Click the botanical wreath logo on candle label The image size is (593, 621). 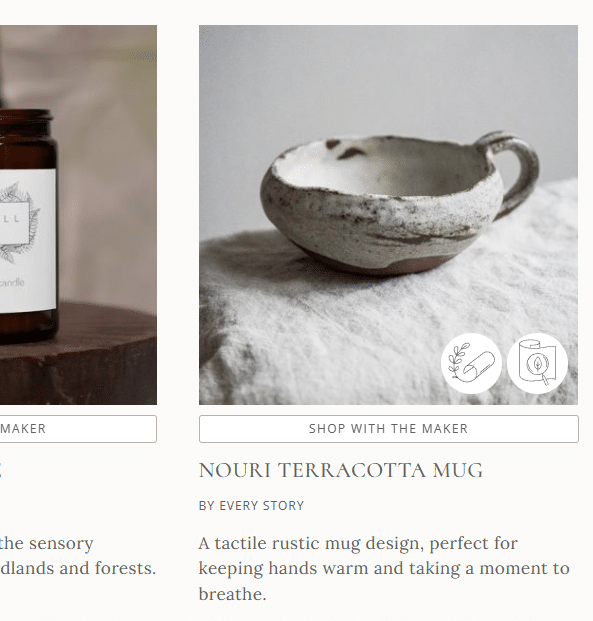click(18, 222)
